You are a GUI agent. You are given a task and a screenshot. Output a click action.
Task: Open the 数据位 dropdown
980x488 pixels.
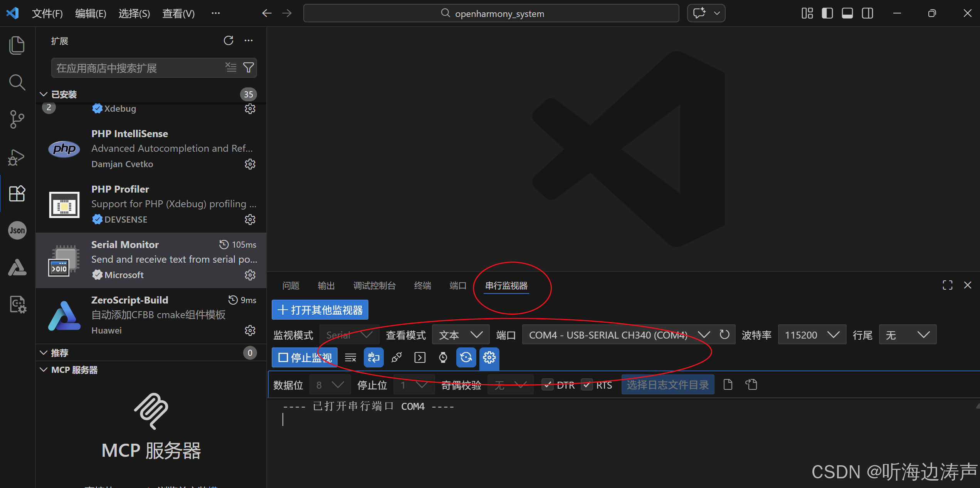330,385
